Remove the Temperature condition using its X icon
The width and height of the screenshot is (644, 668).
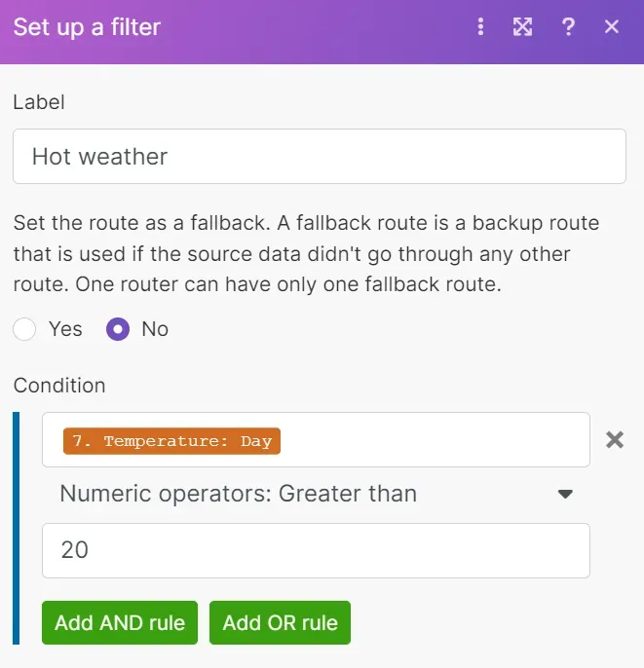pos(615,440)
